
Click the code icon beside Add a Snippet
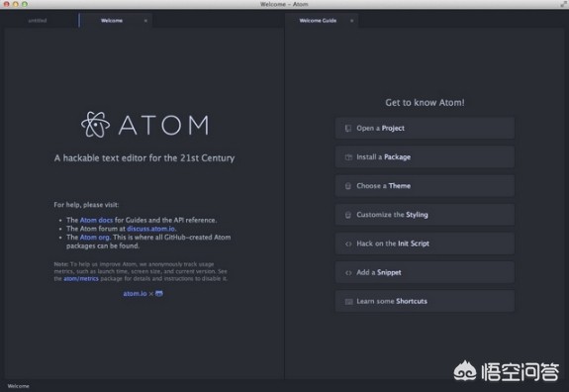pyautogui.click(x=348, y=272)
